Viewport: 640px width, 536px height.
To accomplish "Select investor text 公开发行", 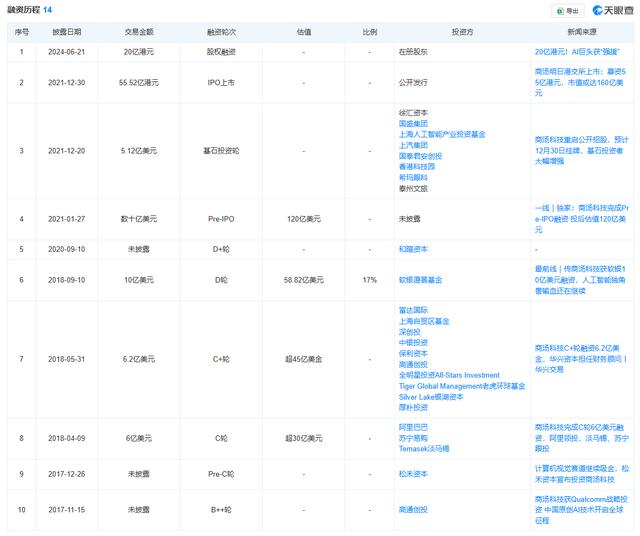I will 413,82.
